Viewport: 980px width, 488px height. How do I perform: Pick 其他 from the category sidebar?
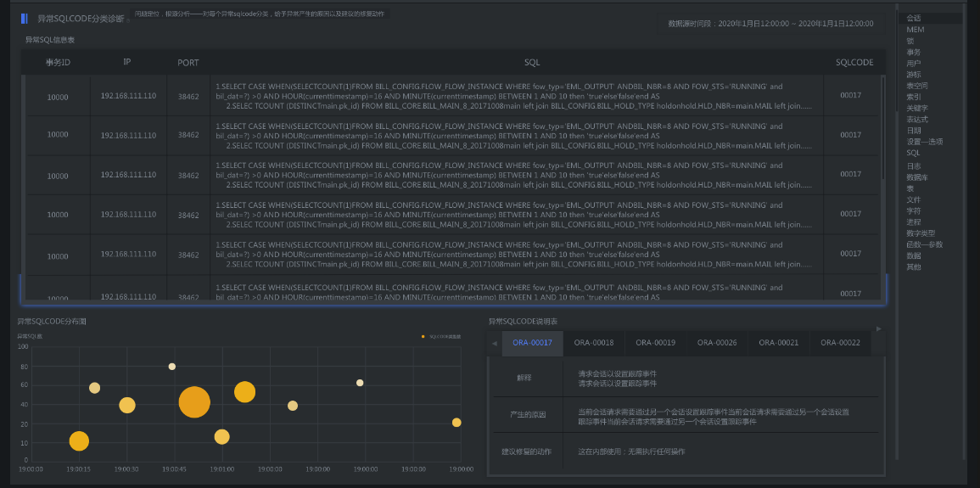coord(913,266)
